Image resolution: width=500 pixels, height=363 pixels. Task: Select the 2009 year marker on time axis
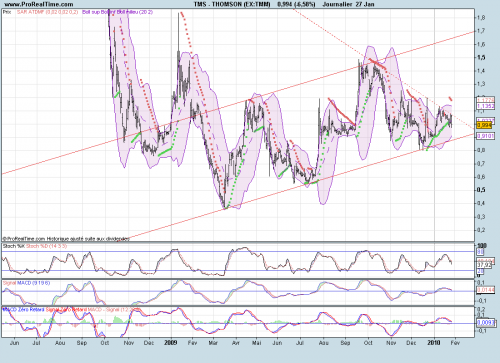(x=170, y=343)
